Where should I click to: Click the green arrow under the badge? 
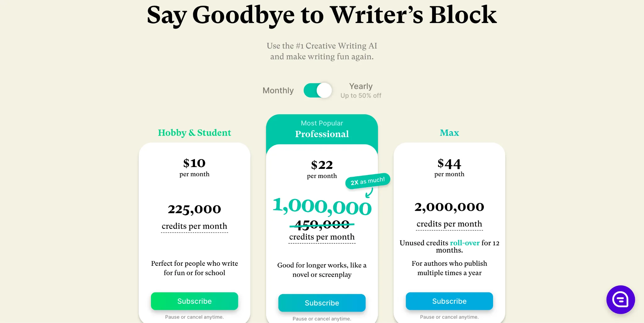tap(369, 193)
